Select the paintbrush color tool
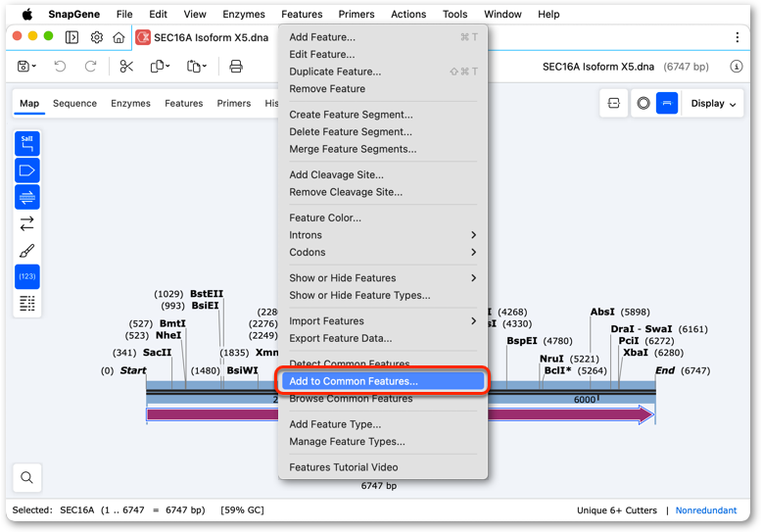Image resolution: width=762 pixels, height=532 pixels. (27, 251)
